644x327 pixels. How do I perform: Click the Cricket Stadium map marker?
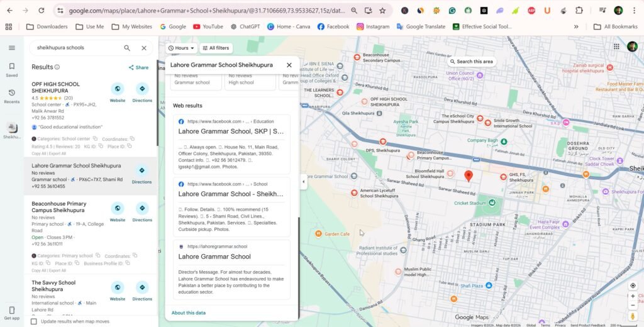pyautogui.click(x=492, y=202)
